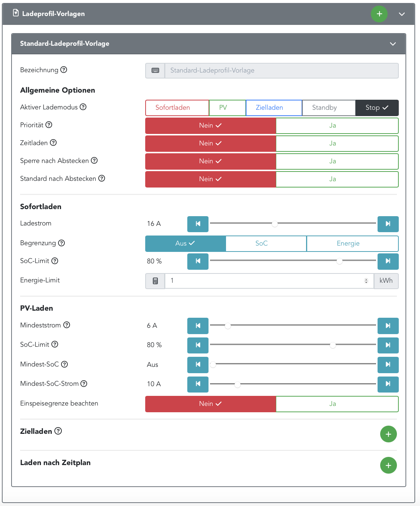Collapse the Ladeprofil-Vorlagen section chevron
The width and height of the screenshot is (420, 506).
click(402, 14)
